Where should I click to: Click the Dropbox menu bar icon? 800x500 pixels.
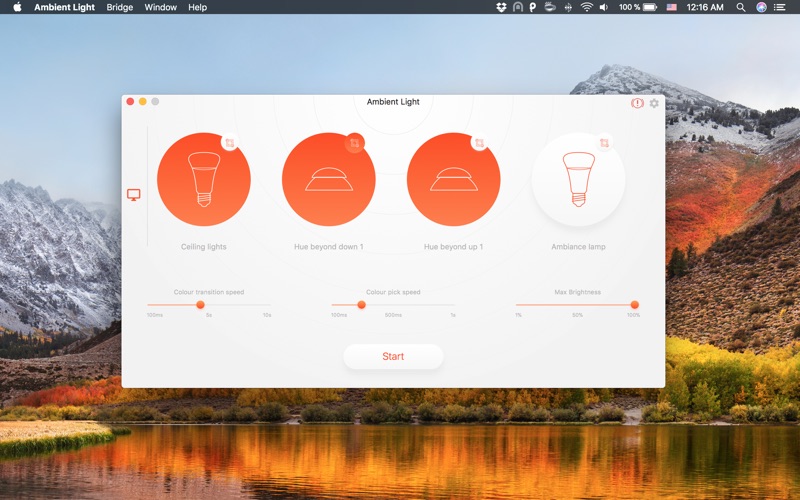[x=501, y=7]
